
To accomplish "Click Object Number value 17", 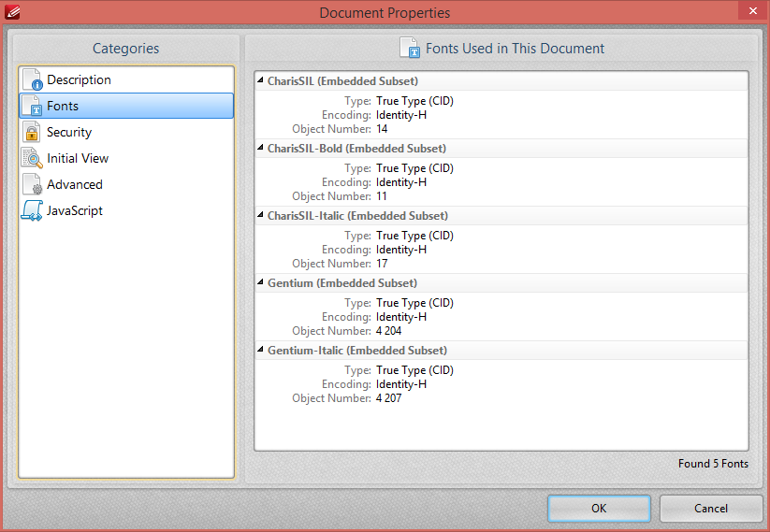I will pyautogui.click(x=382, y=263).
